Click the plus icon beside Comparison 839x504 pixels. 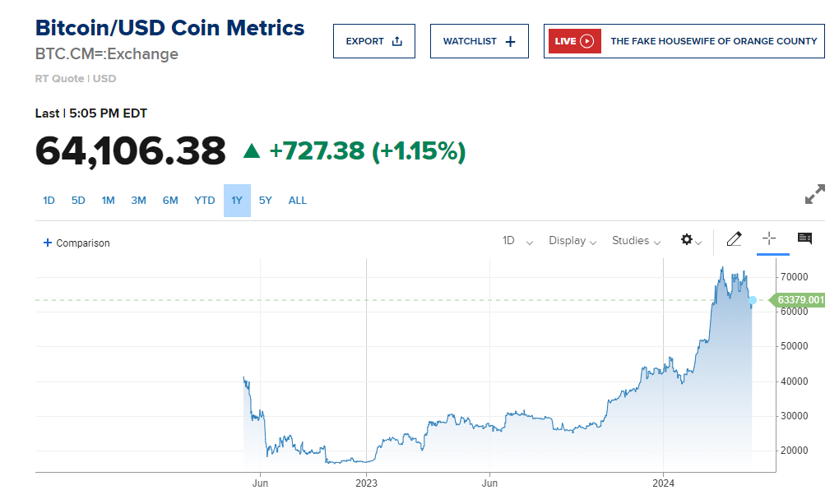tap(48, 243)
